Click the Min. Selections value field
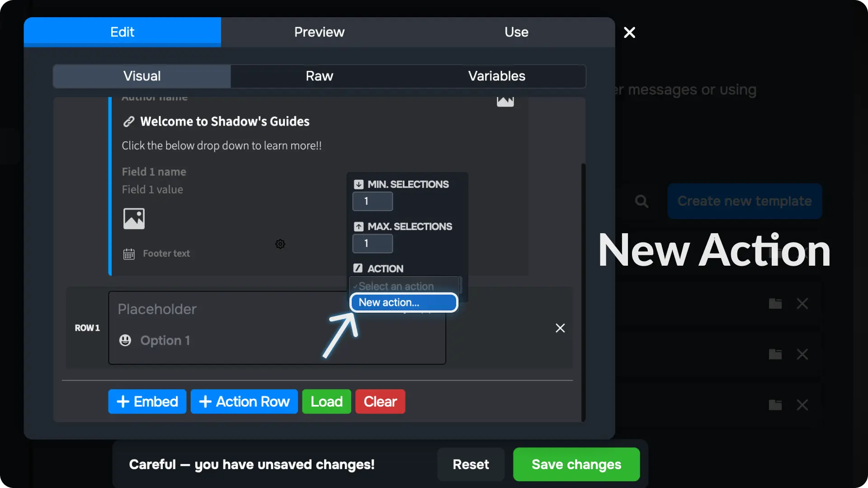 tap(373, 202)
